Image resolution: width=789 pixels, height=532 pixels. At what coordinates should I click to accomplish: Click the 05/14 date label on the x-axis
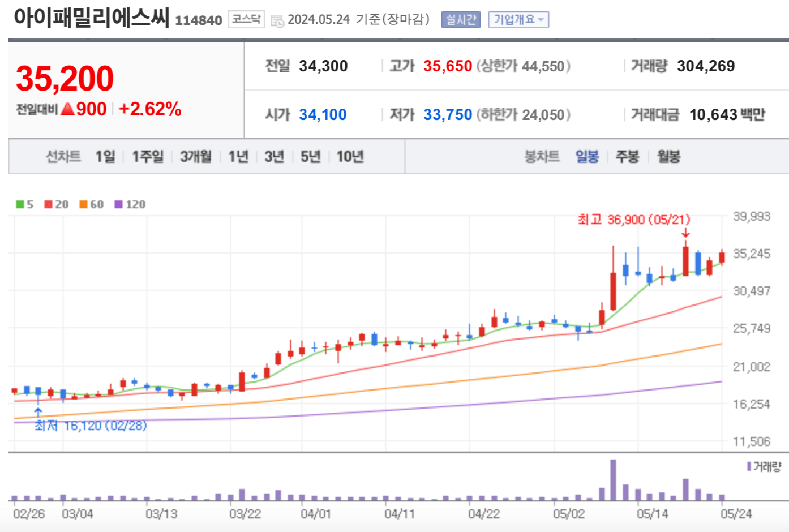(652, 514)
